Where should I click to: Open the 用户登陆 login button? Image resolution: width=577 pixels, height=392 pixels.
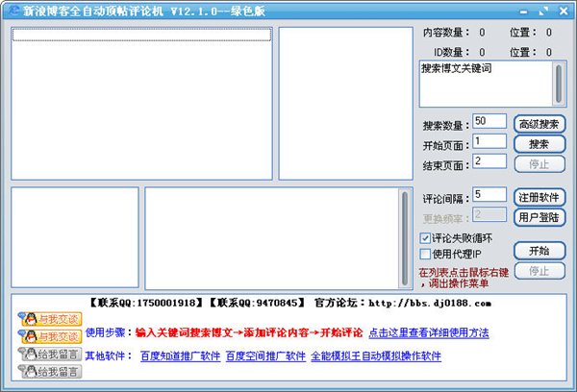[539, 217]
